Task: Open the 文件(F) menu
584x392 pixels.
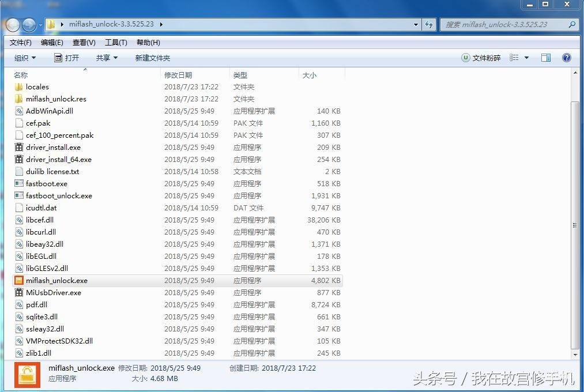Action: point(21,43)
